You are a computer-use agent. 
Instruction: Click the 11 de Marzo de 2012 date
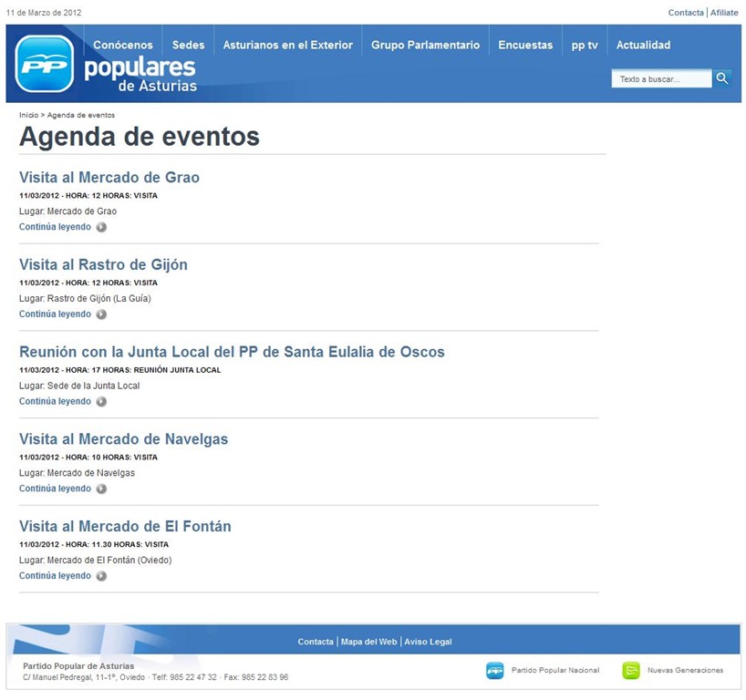point(44,13)
